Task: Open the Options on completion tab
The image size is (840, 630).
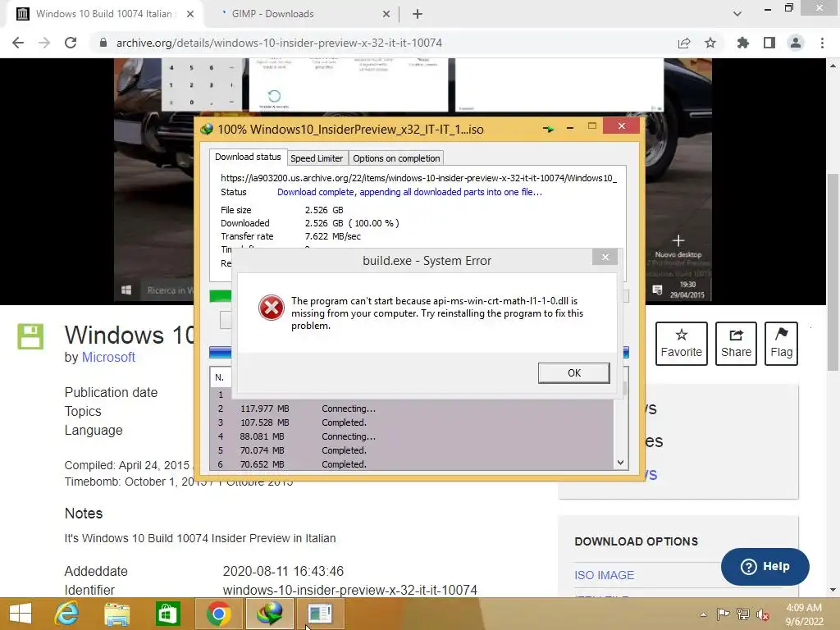Action: click(x=396, y=158)
